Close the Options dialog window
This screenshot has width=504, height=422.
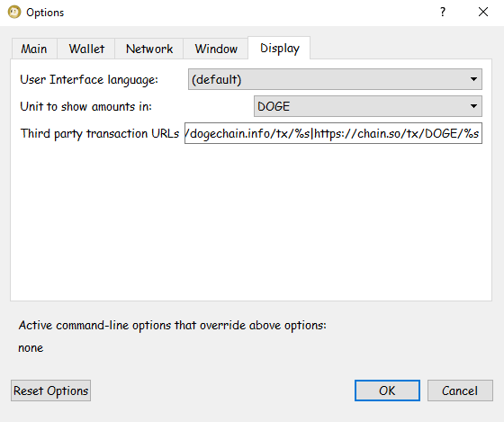pos(483,13)
